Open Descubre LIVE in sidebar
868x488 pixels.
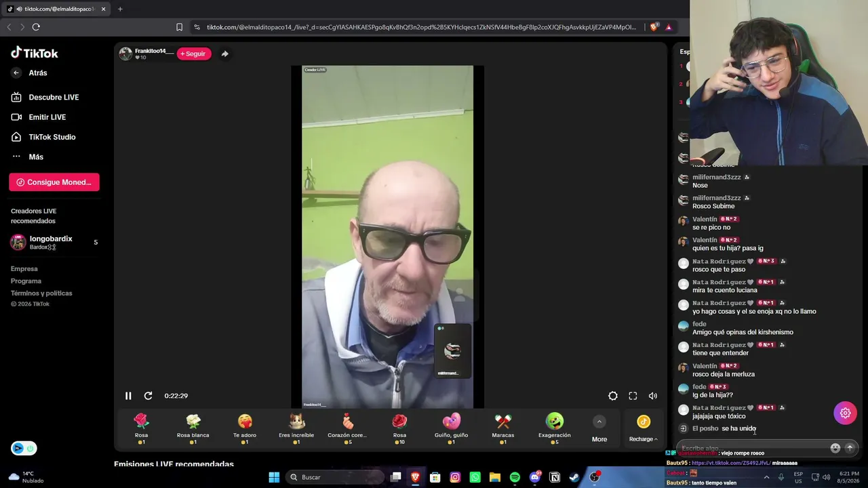[45, 97]
